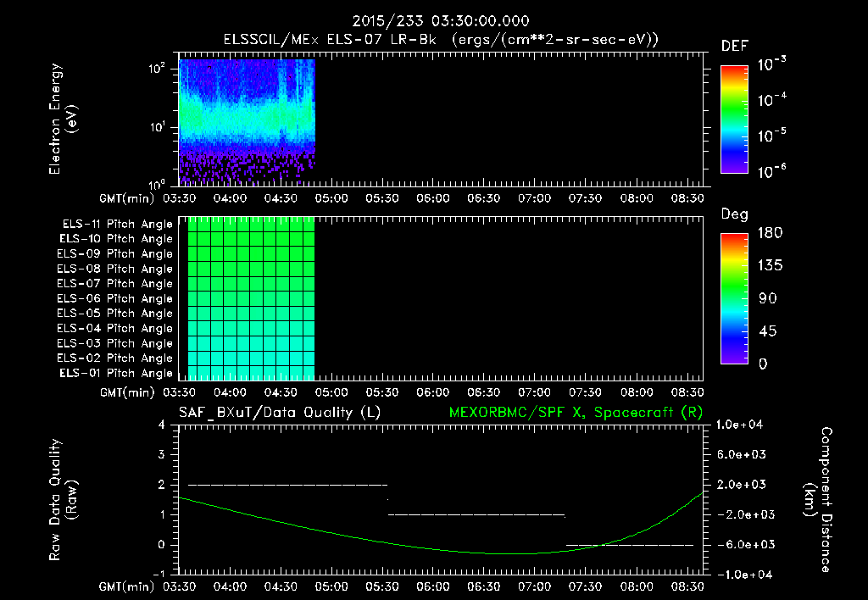The image size is (868, 600).
Task: Click 06:30 tick label under pitch angle panel
Action: (484, 392)
